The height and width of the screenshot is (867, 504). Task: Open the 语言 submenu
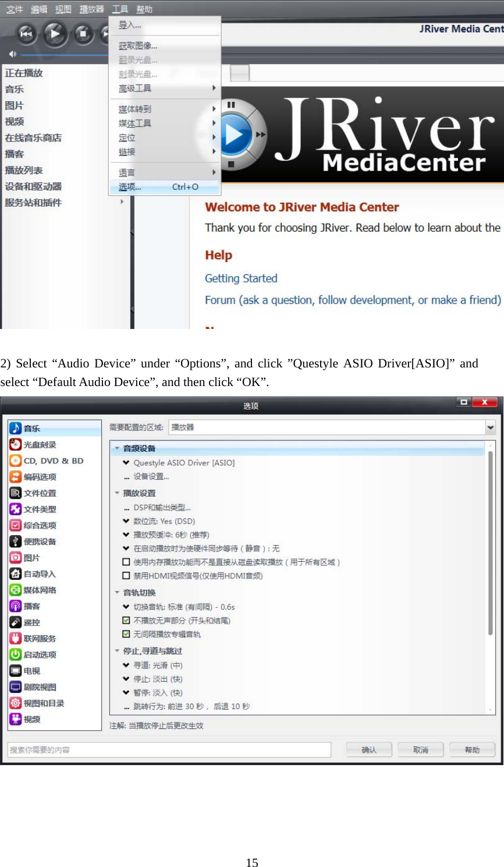tap(164, 173)
